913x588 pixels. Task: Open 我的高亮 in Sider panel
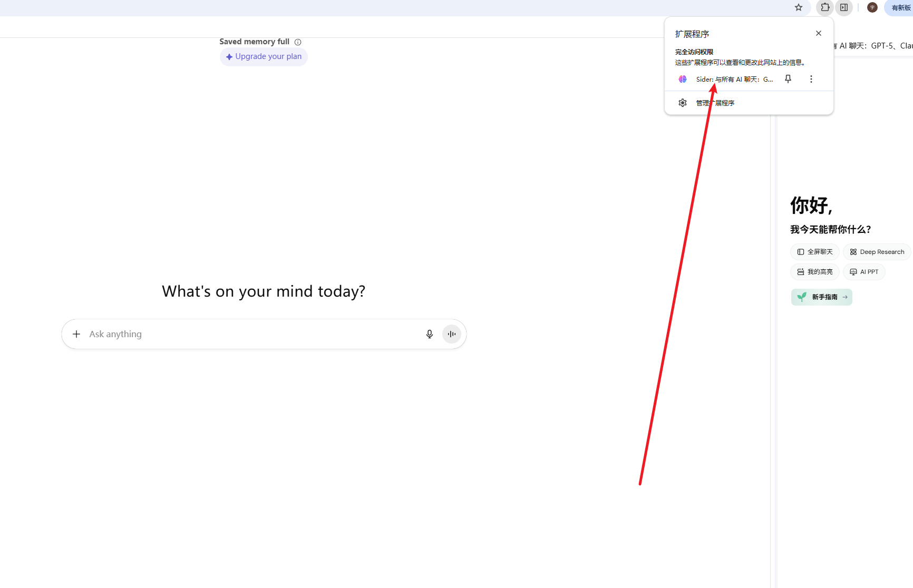pos(814,272)
